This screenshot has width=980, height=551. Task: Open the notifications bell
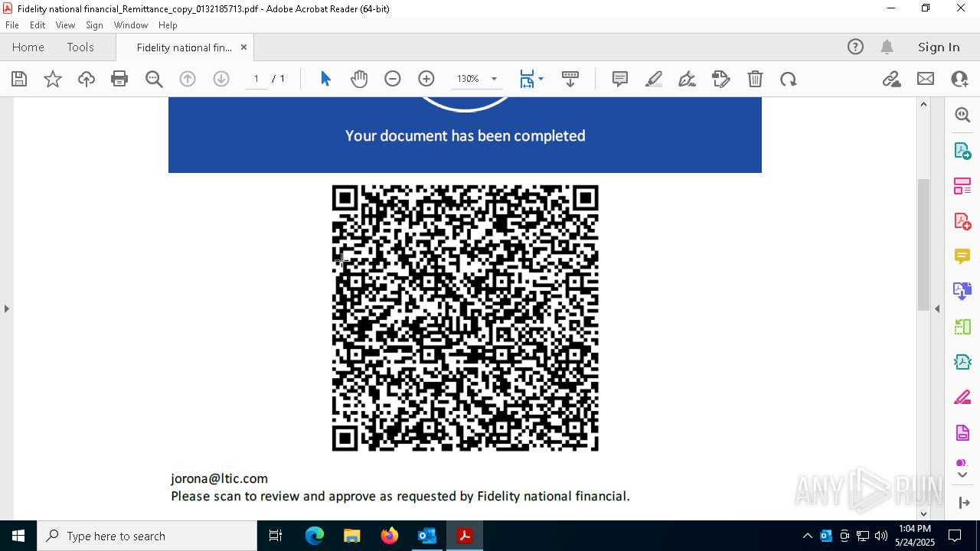click(x=887, y=47)
